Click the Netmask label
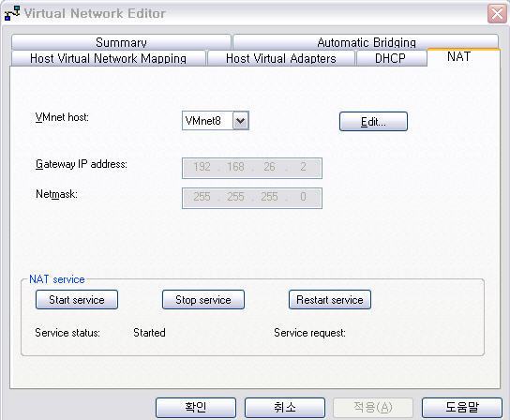Viewport: 510px width, 420px height. pos(56,194)
